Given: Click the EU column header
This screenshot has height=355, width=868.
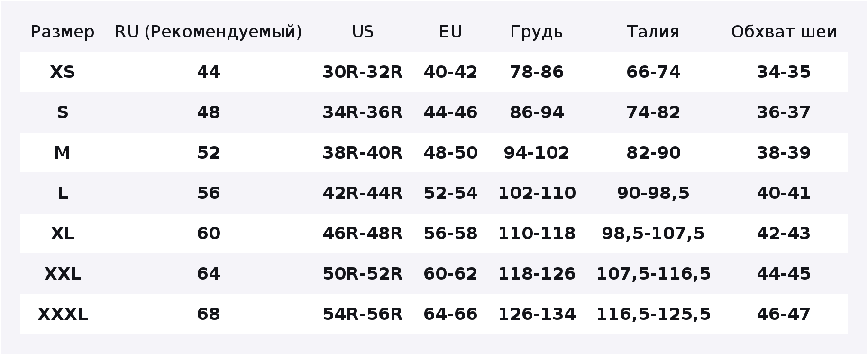Looking at the screenshot, I should pyautogui.click(x=450, y=32).
